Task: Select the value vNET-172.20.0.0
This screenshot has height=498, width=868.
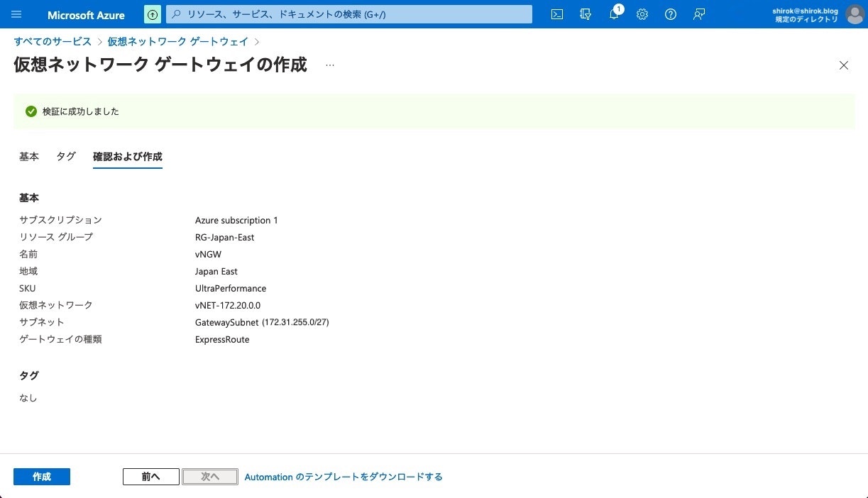Action: click(228, 305)
